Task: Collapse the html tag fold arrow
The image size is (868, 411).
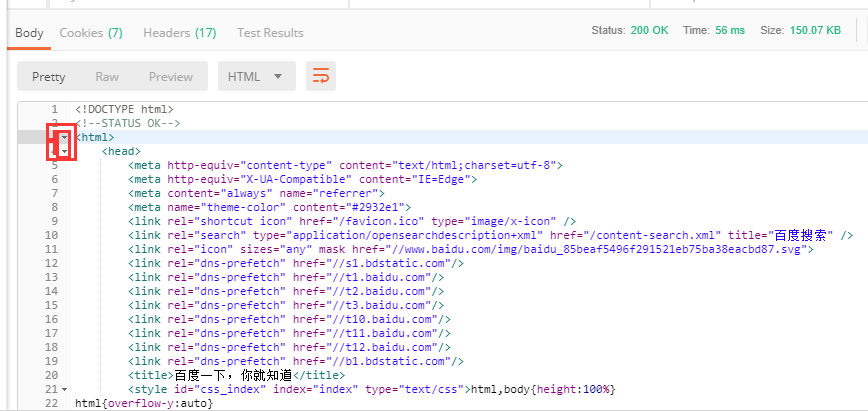Action: point(65,137)
